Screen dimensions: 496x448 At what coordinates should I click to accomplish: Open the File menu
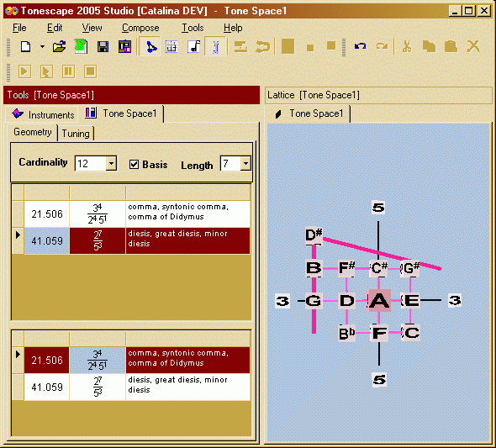(x=19, y=28)
